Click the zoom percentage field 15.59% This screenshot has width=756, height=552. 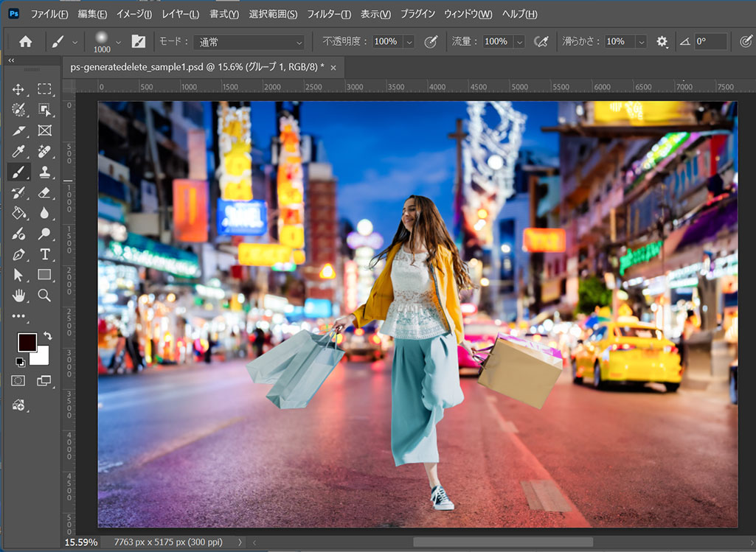(81, 542)
